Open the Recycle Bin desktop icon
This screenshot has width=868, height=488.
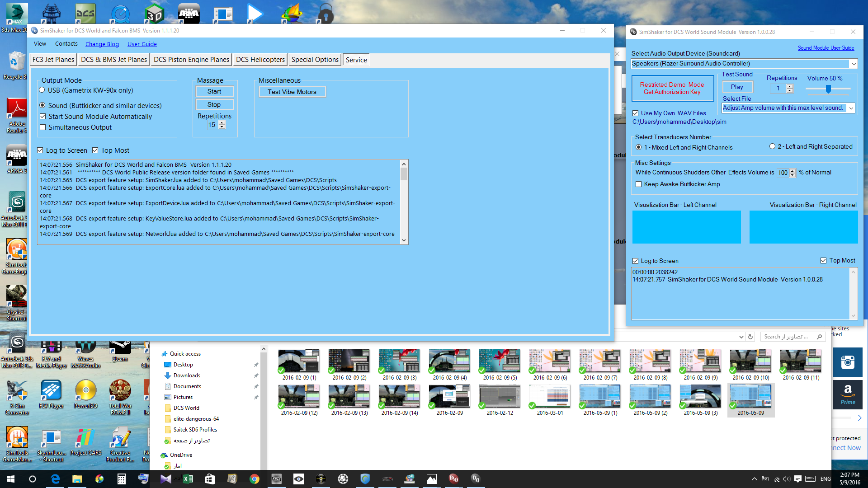pyautogui.click(x=16, y=66)
